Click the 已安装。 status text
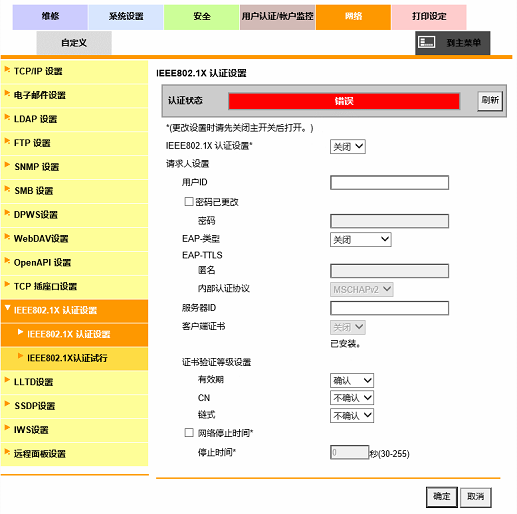 (x=345, y=344)
